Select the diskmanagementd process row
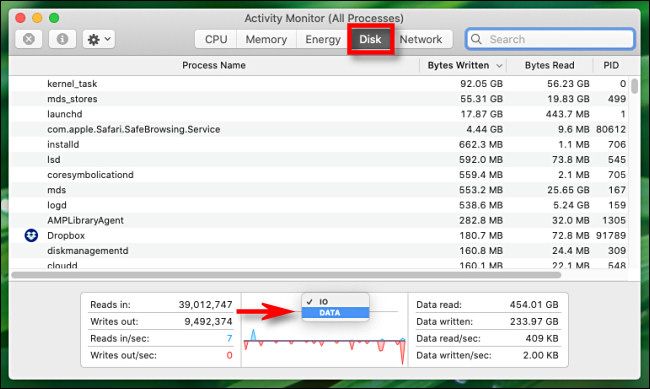 click(319, 251)
